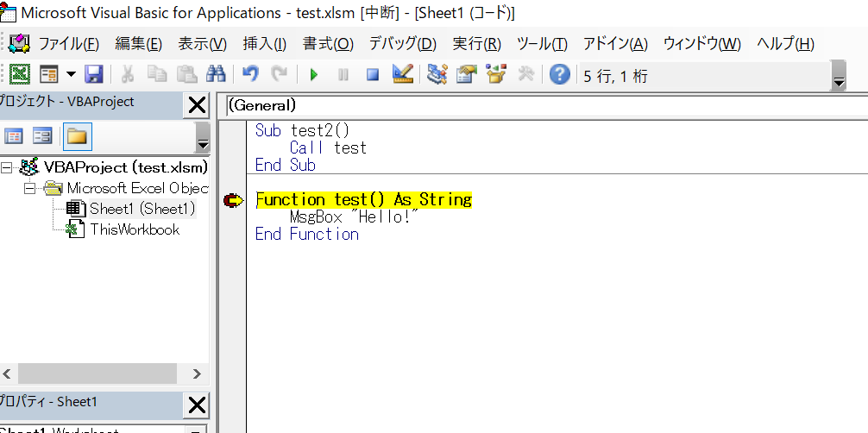Click project pane scroll left arrow
This screenshot has height=433, width=868.
point(7,373)
